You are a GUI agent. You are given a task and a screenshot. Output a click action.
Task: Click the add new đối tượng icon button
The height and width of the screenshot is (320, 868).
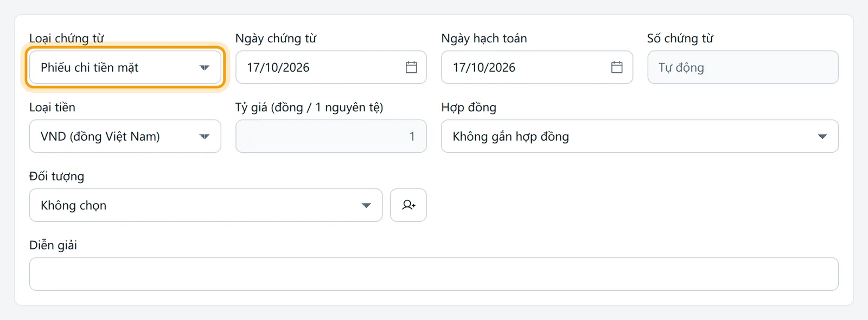tap(409, 205)
